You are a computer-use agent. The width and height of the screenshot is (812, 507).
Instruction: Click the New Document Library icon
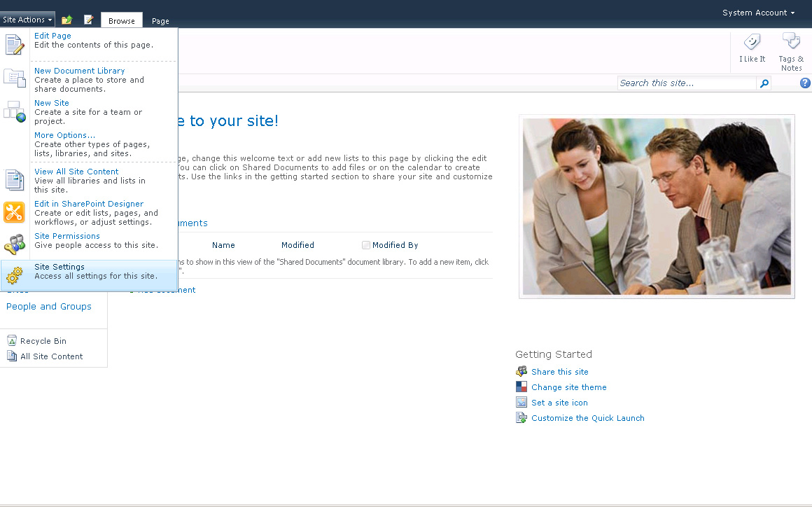coord(15,78)
